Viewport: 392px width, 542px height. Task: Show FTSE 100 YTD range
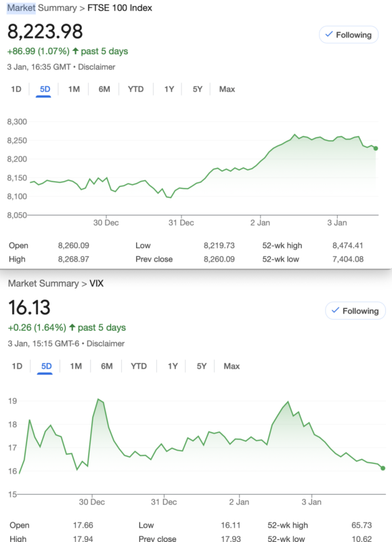(135, 89)
